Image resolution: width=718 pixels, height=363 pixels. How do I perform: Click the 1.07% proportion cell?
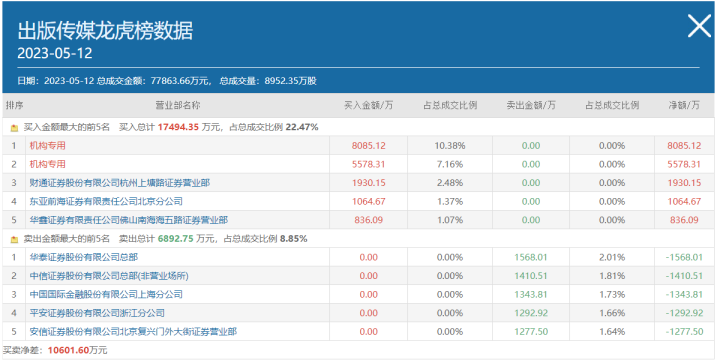click(450, 220)
